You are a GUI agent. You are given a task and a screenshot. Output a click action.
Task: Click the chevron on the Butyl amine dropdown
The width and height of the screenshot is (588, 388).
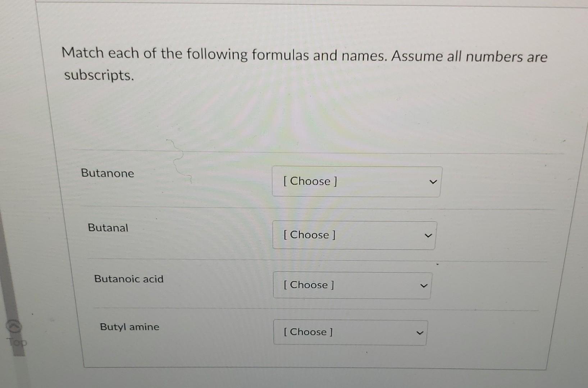420,332
